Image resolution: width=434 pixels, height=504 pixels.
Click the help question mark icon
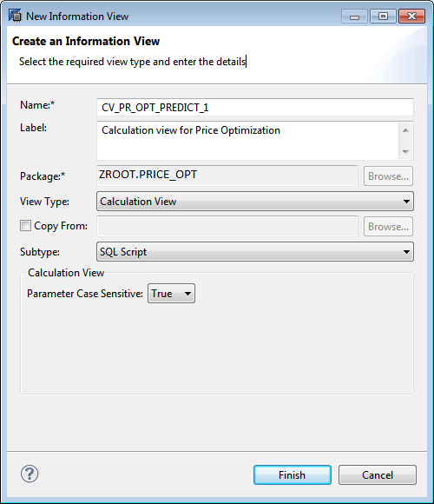coord(30,474)
